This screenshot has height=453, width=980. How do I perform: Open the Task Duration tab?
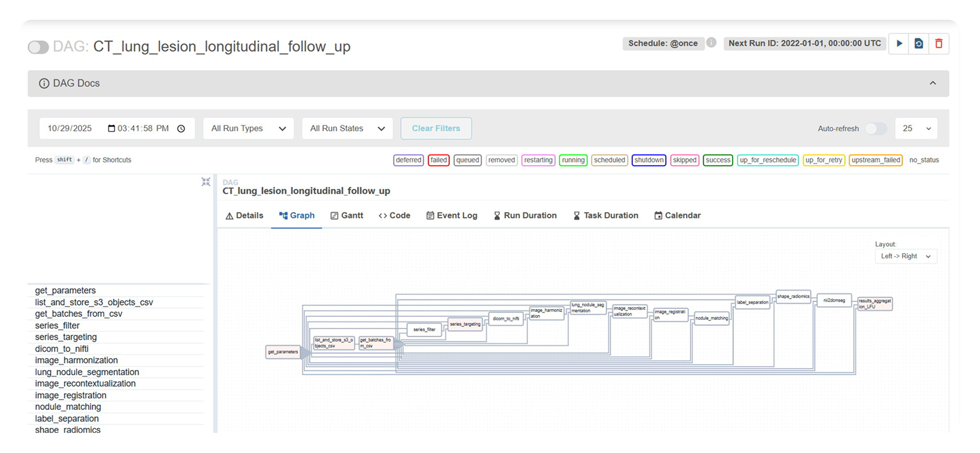point(605,215)
